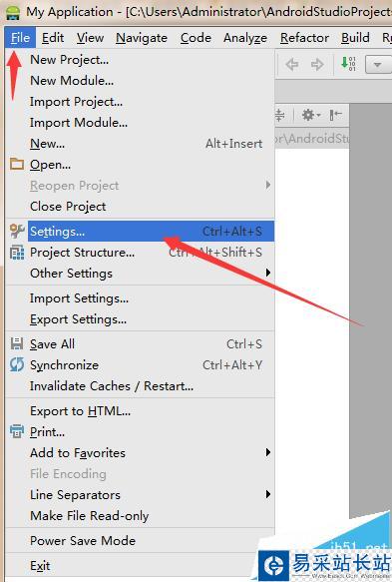
Task: Choose Export Settings from File menu
Action: click(140, 319)
